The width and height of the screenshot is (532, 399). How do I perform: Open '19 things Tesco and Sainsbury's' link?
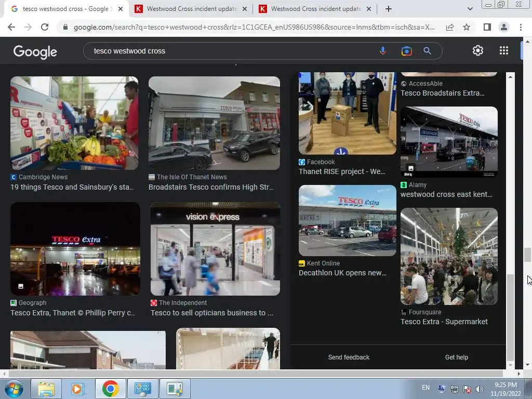pyautogui.click(x=72, y=187)
